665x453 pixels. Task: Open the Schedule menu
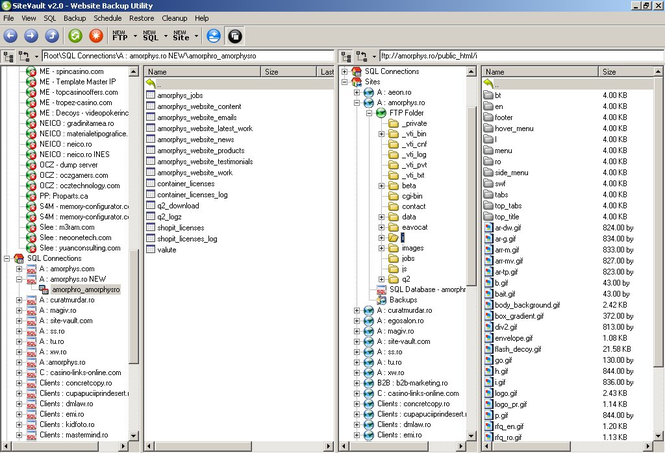coord(107,18)
